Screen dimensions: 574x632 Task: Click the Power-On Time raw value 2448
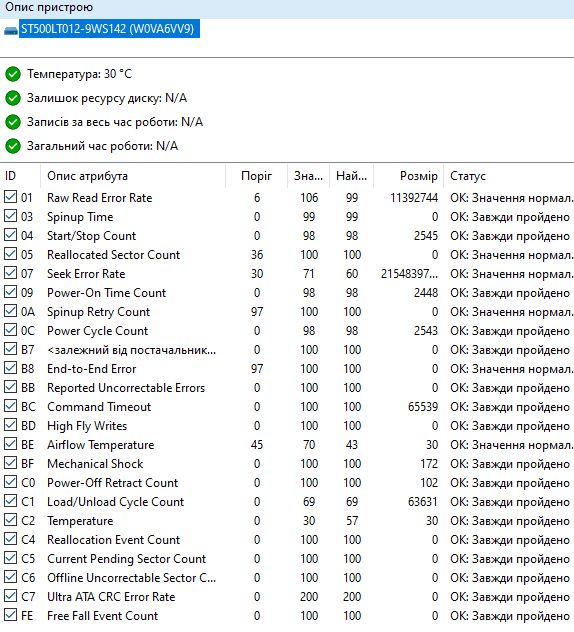(426, 293)
